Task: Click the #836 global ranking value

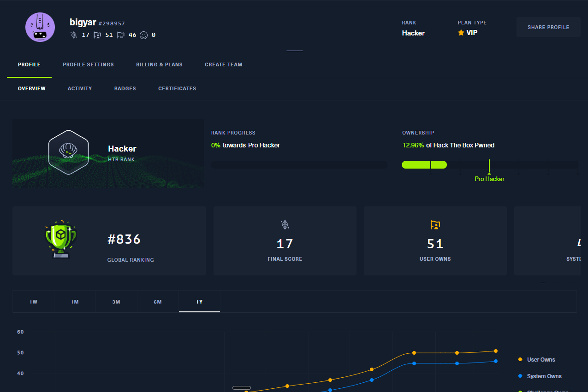Action: (x=124, y=240)
